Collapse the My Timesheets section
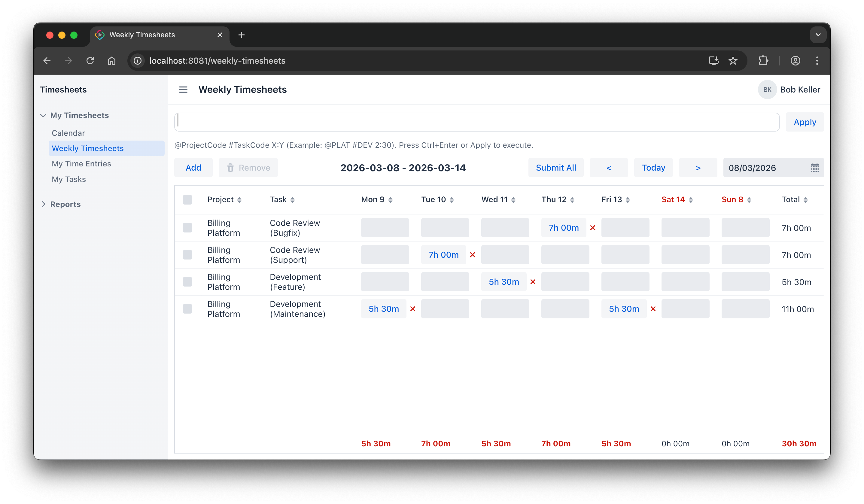Image resolution: width=864 pixels, height=504 pixels. [x=43, y=116]
